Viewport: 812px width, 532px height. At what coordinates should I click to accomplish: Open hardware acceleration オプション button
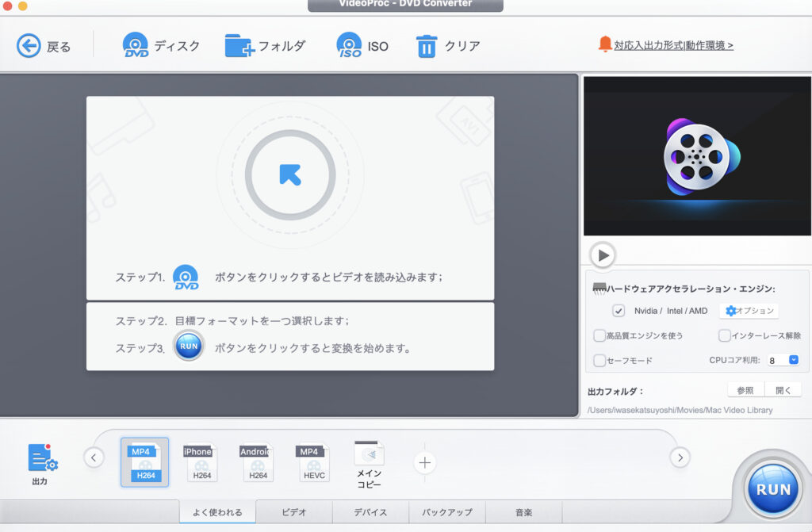point(749,311)
